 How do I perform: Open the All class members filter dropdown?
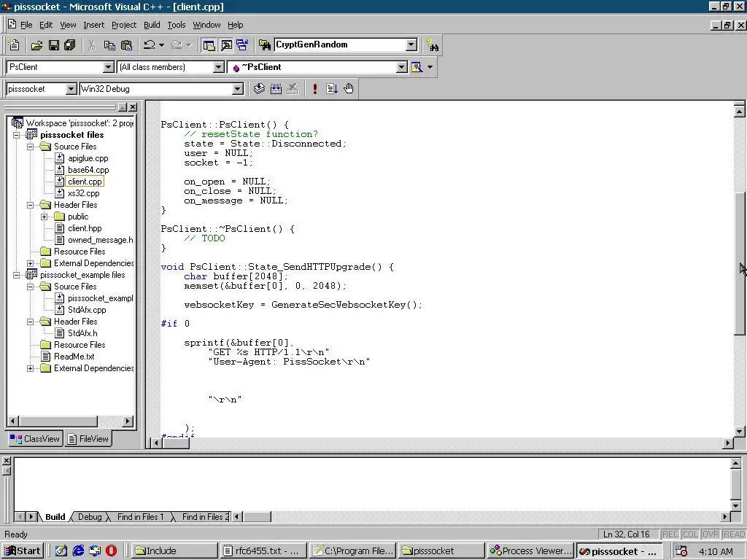218,67
